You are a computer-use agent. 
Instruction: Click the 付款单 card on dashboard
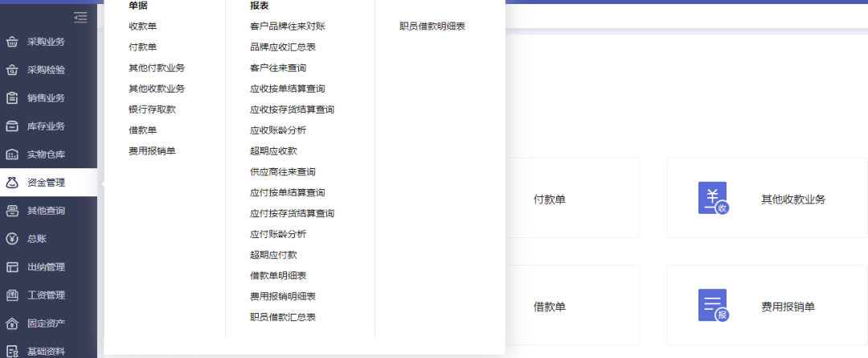tap(550, 199)
